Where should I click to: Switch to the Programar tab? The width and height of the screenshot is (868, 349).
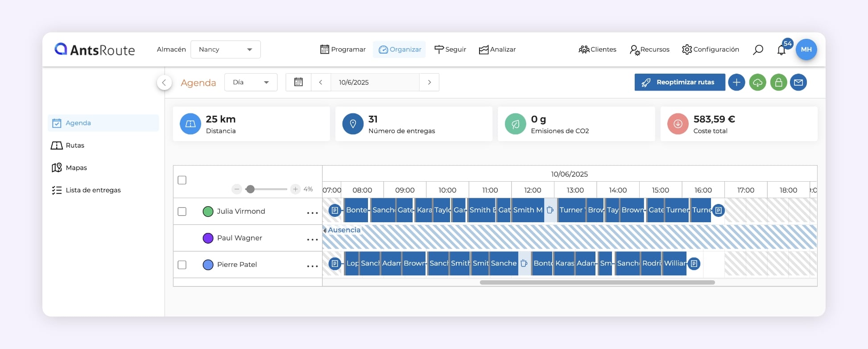(x=343, y=50)
